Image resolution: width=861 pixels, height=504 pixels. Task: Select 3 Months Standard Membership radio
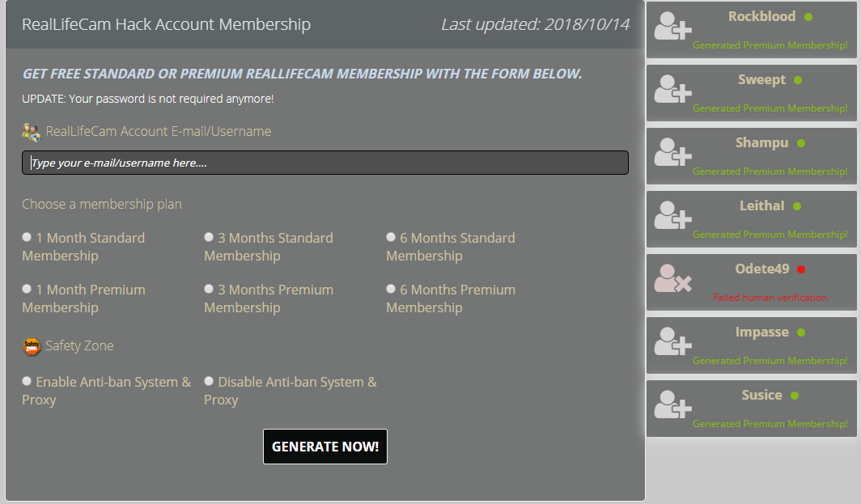pos(209,237)
